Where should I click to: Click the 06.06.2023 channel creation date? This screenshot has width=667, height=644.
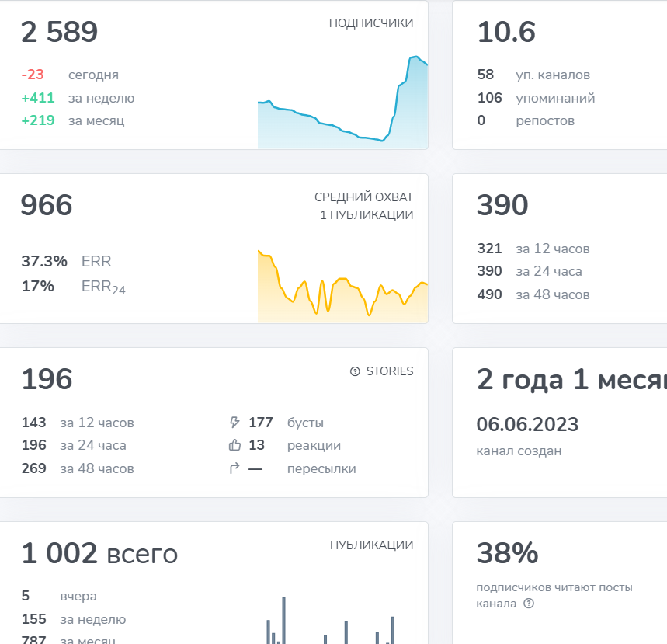tap(527, 424)
